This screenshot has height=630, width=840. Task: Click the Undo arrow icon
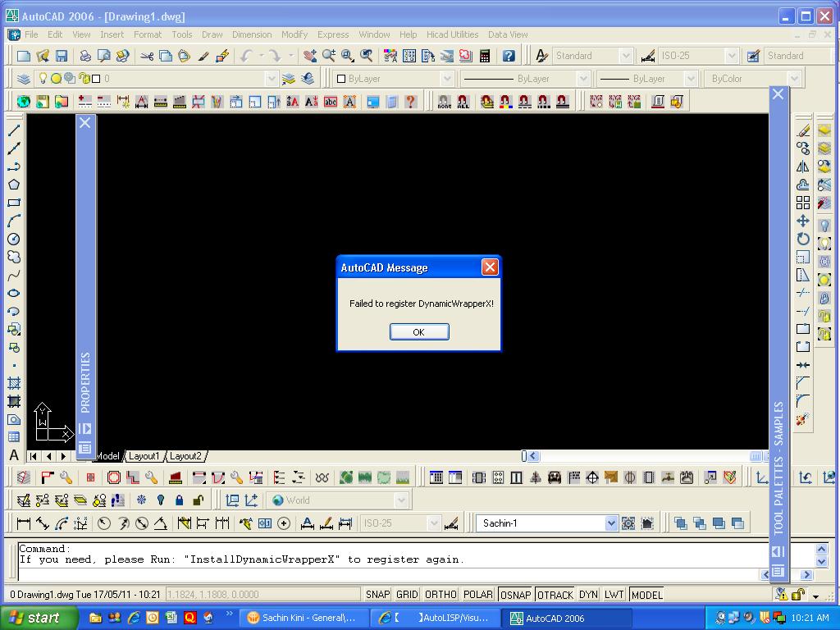[x=246, y=56]
